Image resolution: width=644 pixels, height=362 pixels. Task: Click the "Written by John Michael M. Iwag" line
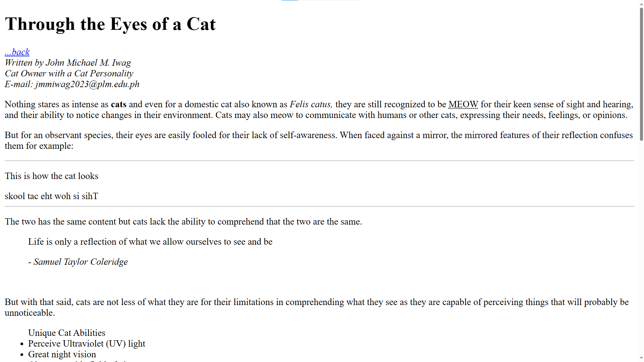pos(68,63)
